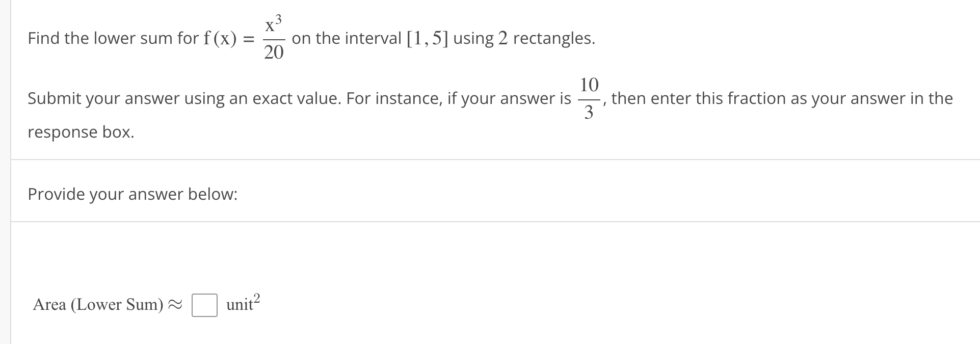The width and height of the screenshot is (980, 344).
Task: Click the 'response box' text
Action: [x=81, y=132]
